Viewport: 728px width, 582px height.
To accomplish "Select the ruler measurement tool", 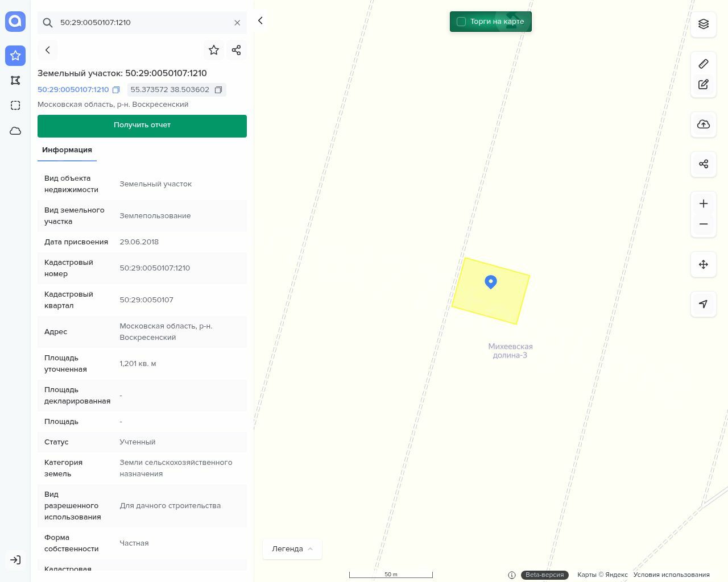I will [x=704, y=64].
